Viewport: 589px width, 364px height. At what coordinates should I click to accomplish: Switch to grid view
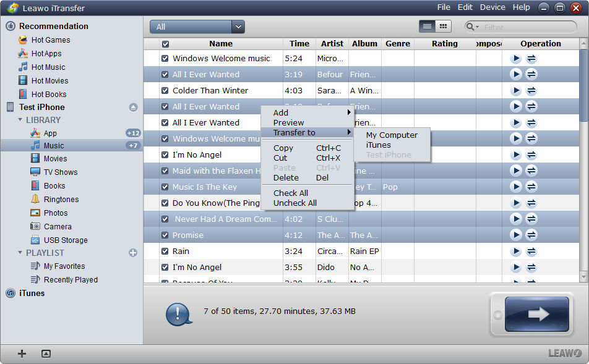(x=443, y=27)
